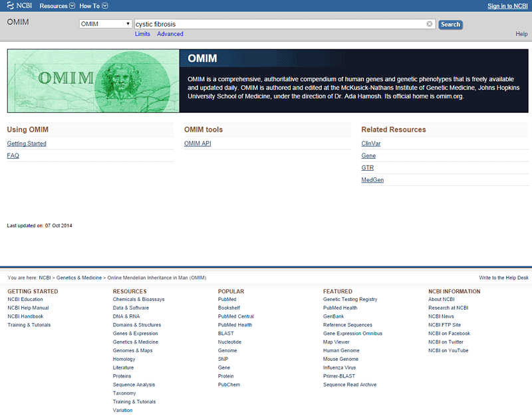Viewport: 532px width, 416px height.
Task: Open Map Viewer link
Action: [x=336, y=342]
